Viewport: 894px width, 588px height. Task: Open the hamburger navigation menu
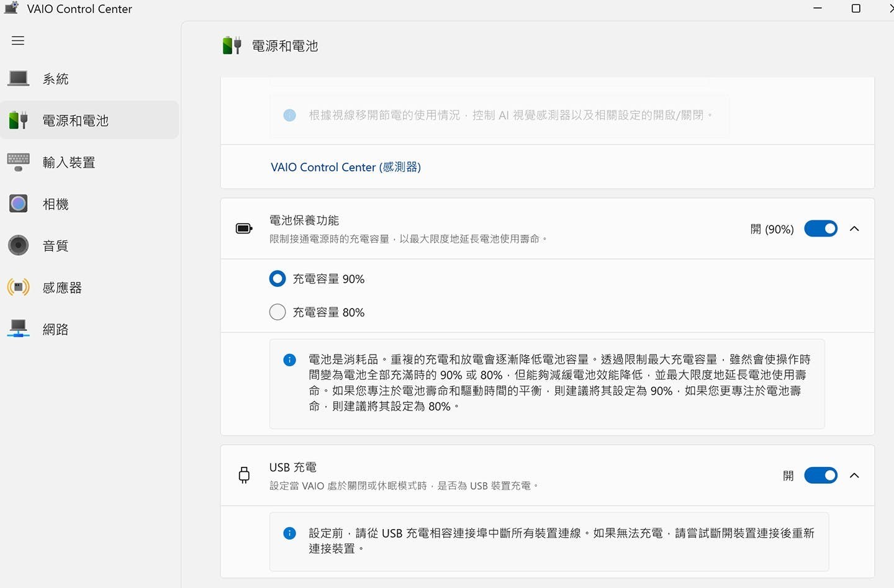18,40
